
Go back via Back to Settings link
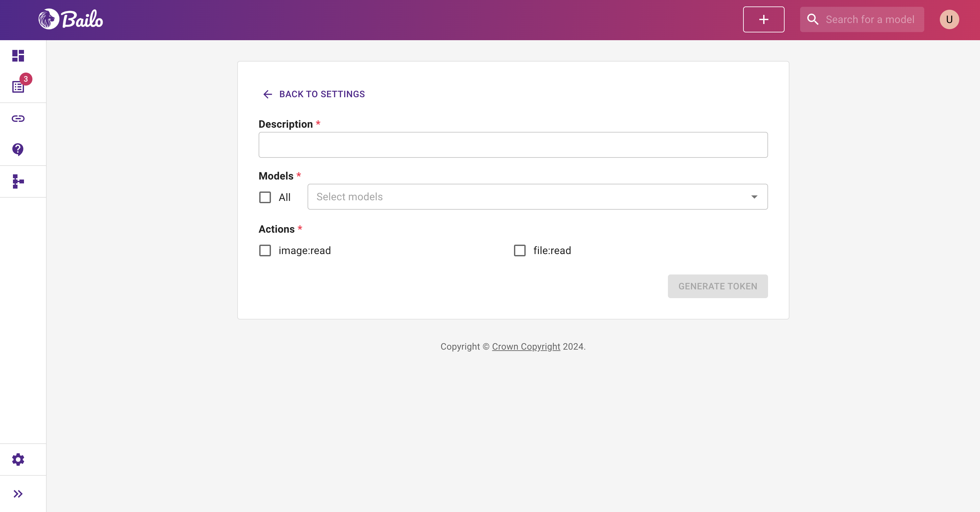pos(314,94)
